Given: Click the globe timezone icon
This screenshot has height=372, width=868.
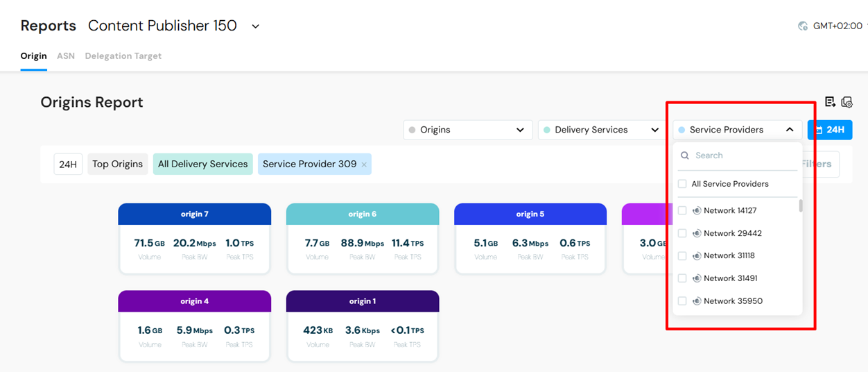Looking at the screenshot, I should [x=803, y=26].
